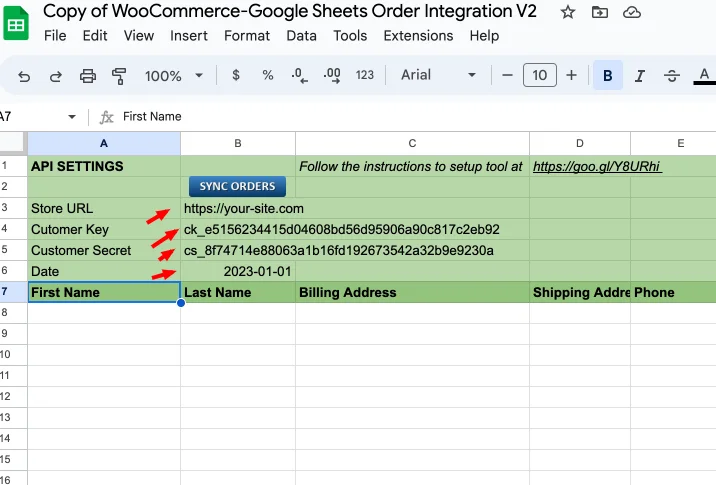The image size is (716, 485).
Task: Toggle Bold formatting button
Action: [x=608, y=75]
